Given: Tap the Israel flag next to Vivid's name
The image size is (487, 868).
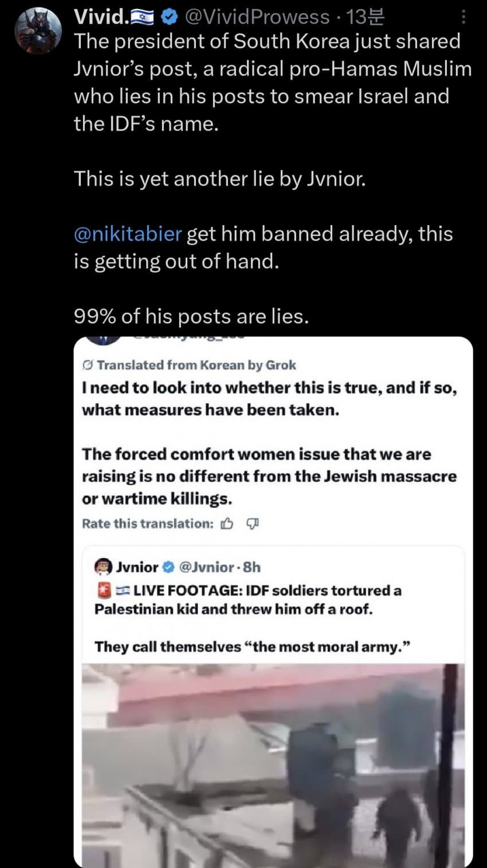Looking at the screenshot, I should tap(144, 18).
